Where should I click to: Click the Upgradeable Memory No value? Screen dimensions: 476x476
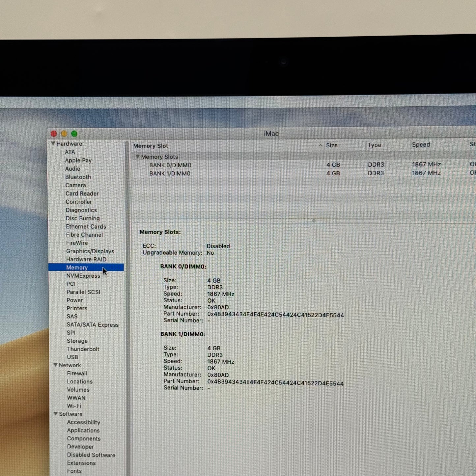(x=210, y=253)
